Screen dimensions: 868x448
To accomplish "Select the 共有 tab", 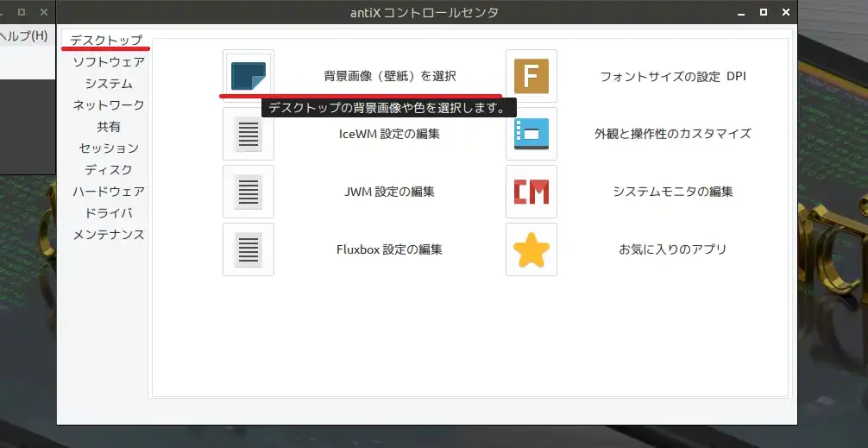I will [x=108, y=127].
